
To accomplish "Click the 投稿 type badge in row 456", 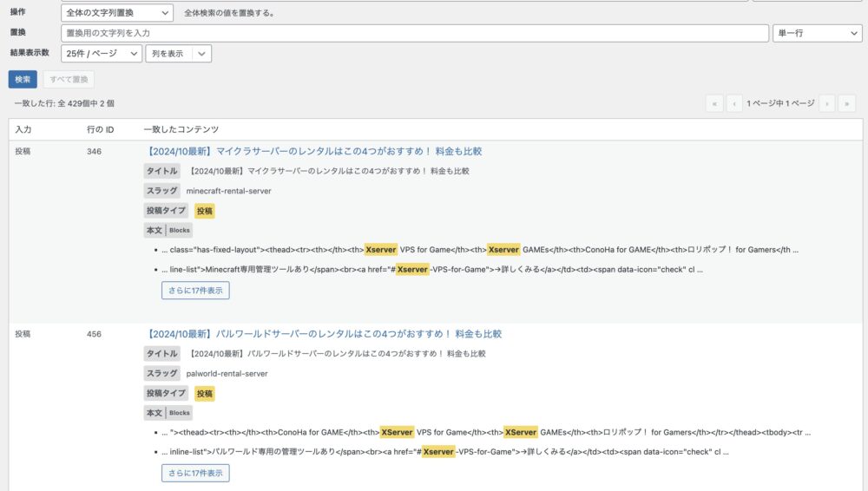I will click(204, 394).
